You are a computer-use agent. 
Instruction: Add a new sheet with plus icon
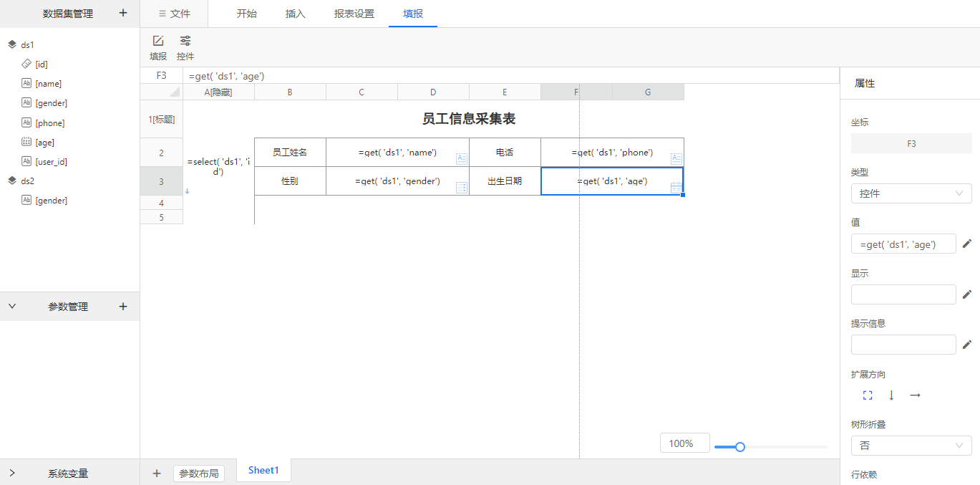click(157, 473)
